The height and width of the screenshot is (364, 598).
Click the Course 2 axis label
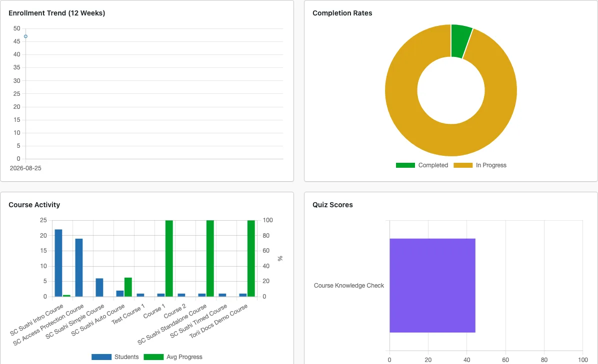[x=174, y=312]
